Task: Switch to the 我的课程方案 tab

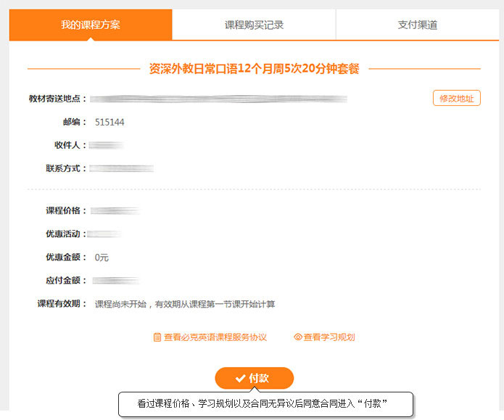Action: coord(91,25)
